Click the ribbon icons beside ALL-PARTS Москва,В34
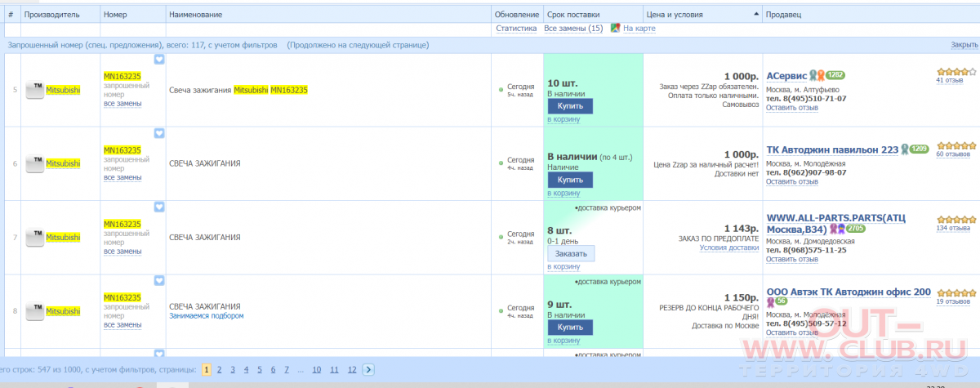Image resolution: width=980 pixels, height=388 pixels. (x=838, y=229)
